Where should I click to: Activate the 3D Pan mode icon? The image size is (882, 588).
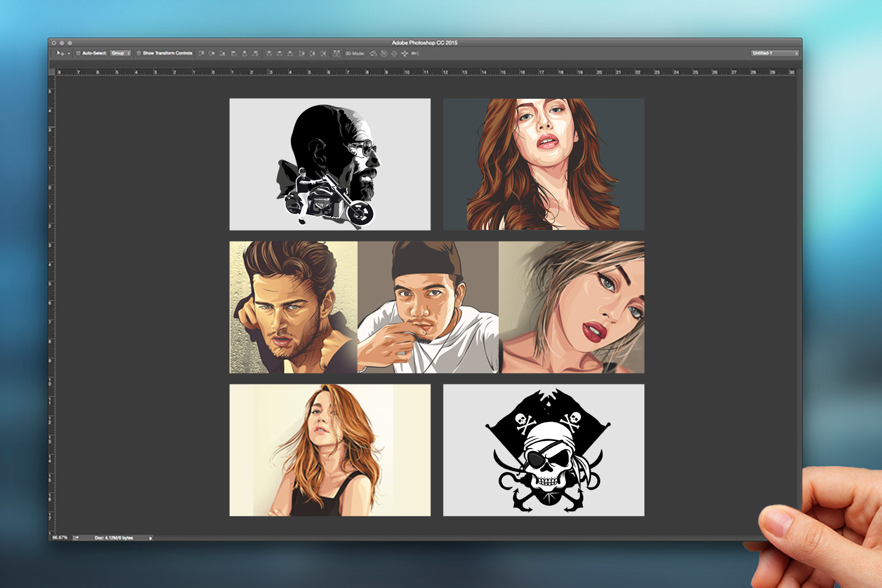click(x=394, y=54)
